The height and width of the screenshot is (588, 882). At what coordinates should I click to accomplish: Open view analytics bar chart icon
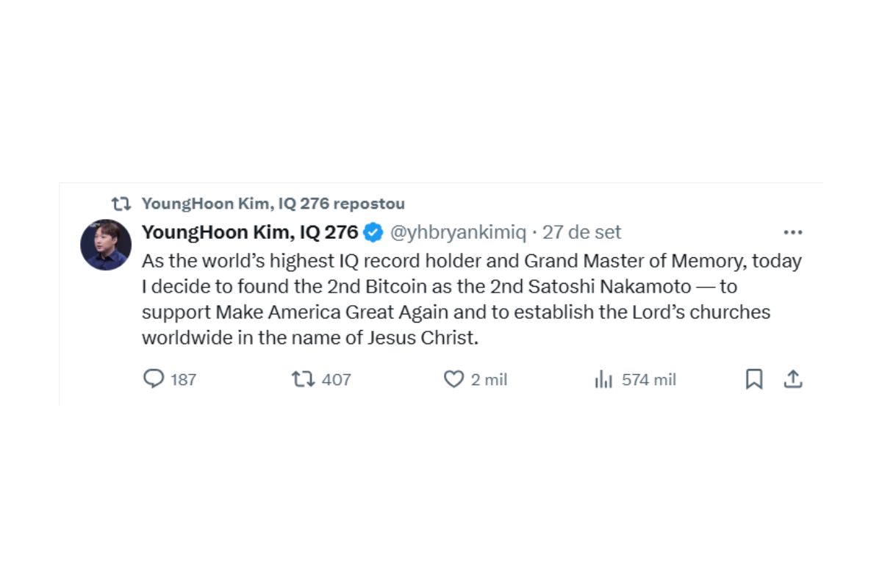(603, 379)
